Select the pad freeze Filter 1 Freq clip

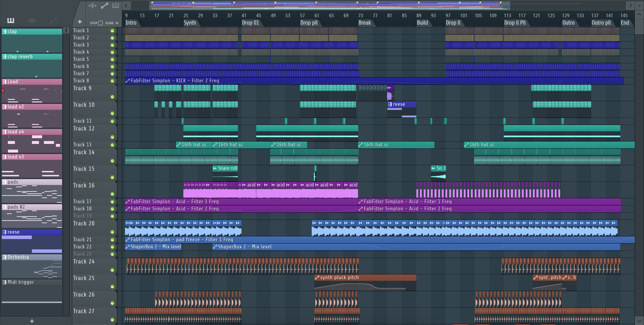[x=379, y=240]
